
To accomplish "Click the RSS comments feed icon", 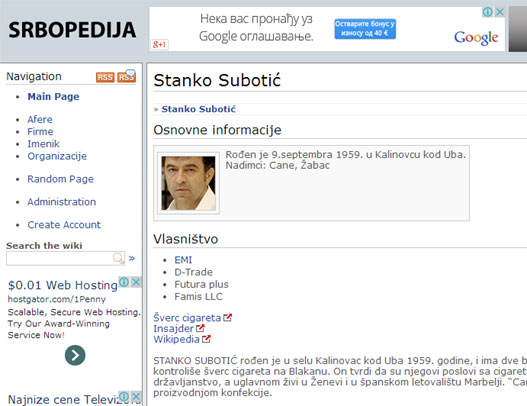I will [x=127, y=76].
